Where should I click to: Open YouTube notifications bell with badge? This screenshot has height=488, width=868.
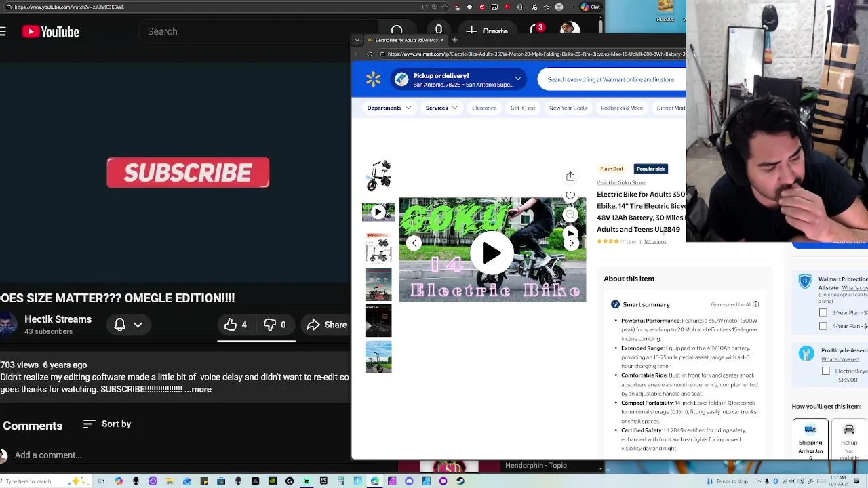point(538,30)
